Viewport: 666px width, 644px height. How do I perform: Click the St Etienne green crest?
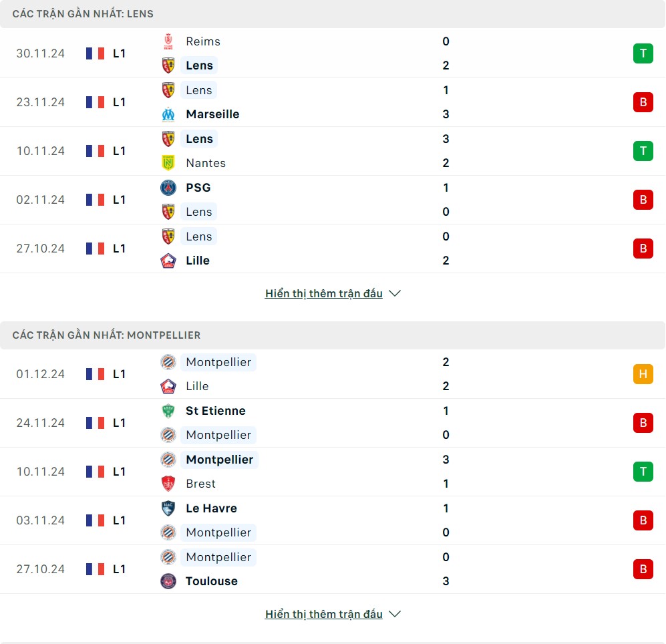(168, 411)
